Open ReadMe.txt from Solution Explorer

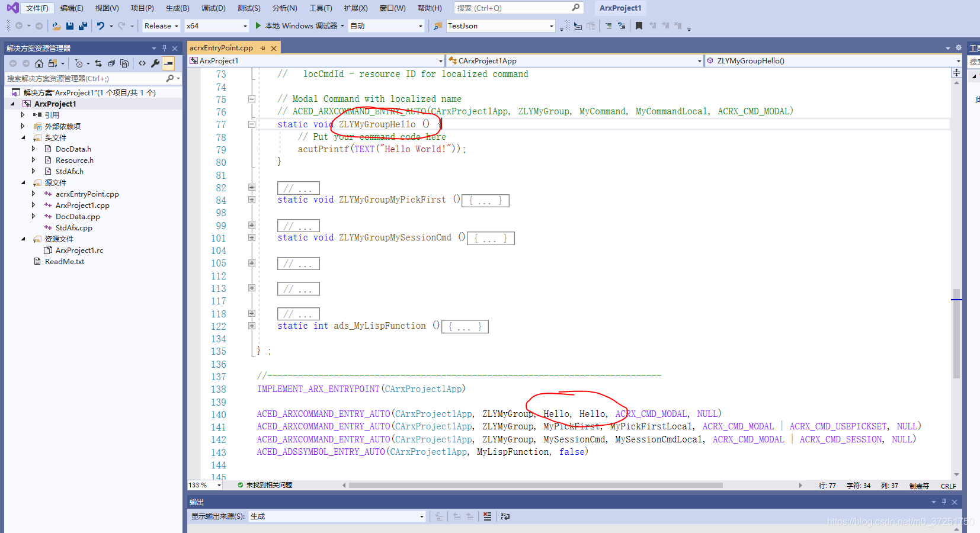[63, 261]
